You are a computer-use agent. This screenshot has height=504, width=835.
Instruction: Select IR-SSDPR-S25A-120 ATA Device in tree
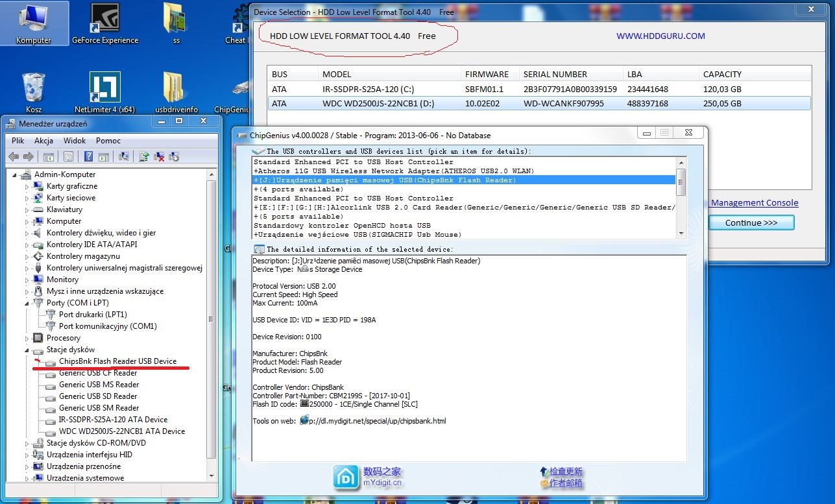click(113, 420)
